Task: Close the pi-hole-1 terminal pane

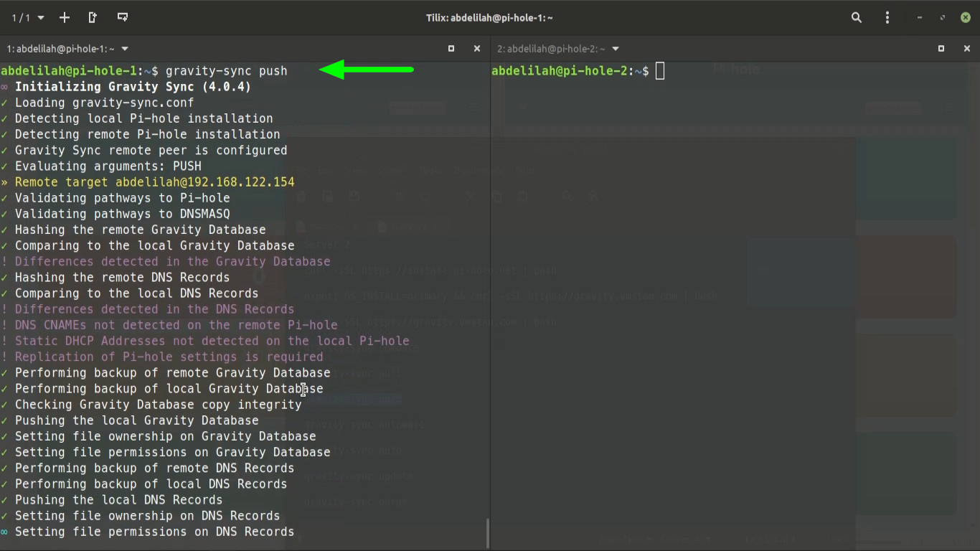Action: [x=477, y=49]
